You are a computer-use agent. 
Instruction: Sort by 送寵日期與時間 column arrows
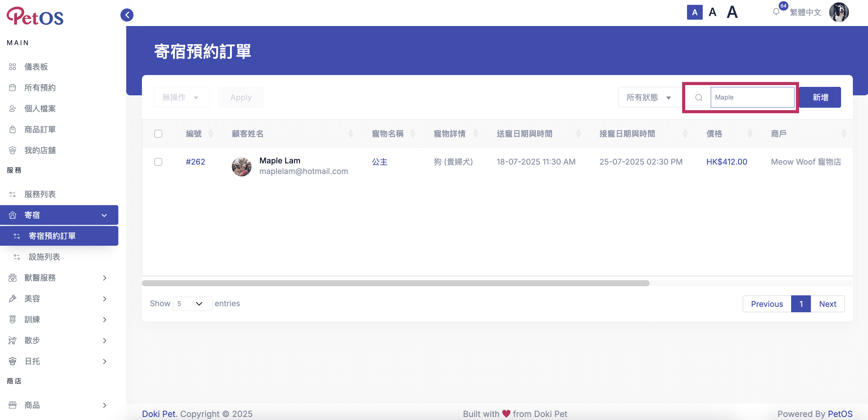578,134
